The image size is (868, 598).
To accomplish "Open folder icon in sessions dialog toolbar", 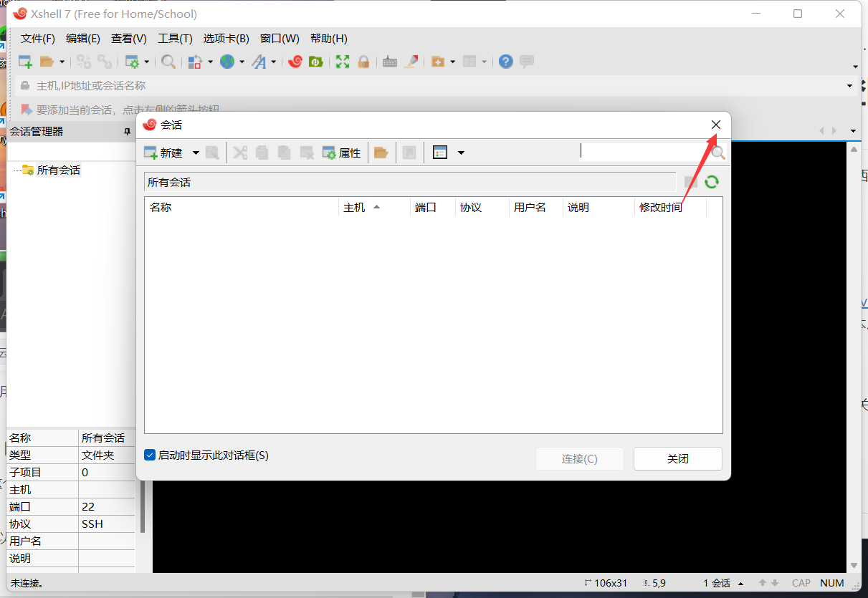I will pyautogui.click(x=381, y=153).
